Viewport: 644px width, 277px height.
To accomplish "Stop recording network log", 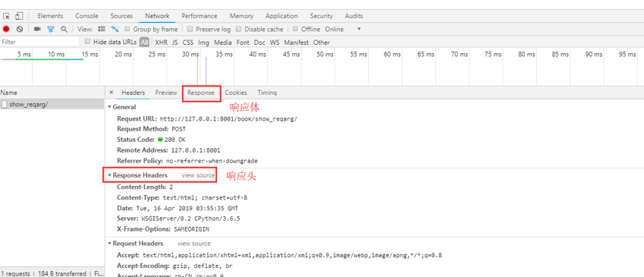I will click(6, 29).
